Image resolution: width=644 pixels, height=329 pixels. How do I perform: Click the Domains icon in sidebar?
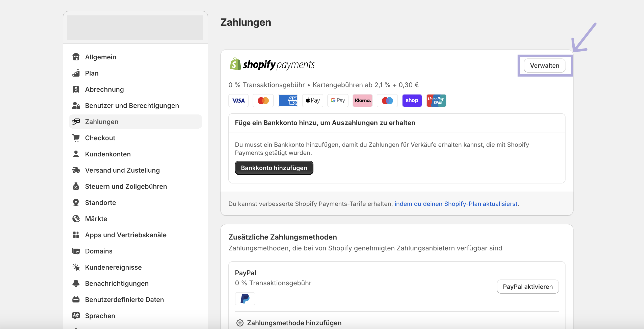(x=76, y=251)
